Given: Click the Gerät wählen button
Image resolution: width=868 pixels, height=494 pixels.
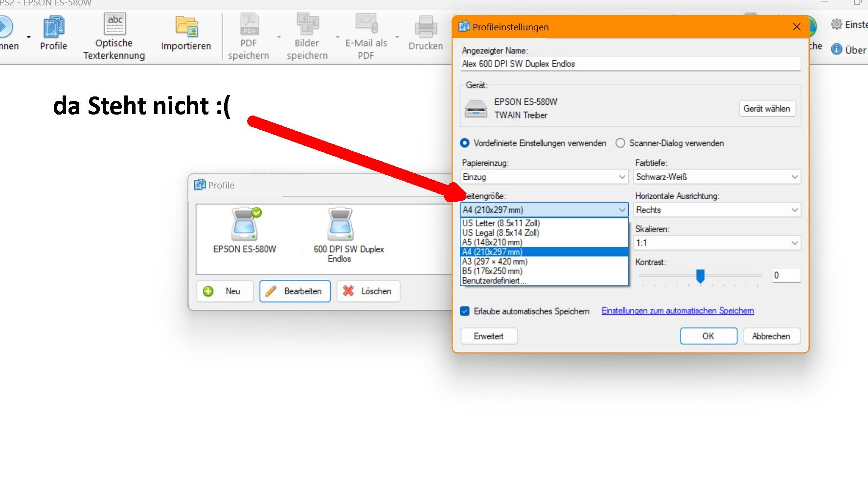Looking at the screenshot, I should [767, 108].
